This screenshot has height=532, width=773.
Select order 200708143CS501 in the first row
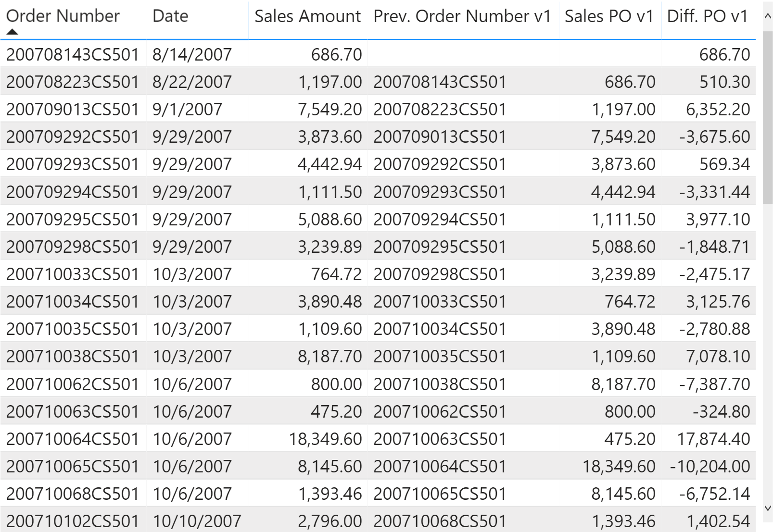[x=73, y=54]
